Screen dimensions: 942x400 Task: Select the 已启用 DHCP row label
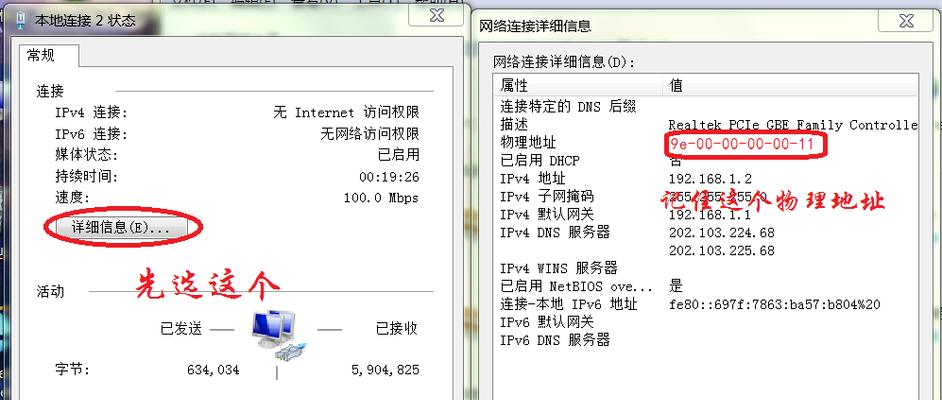pyautogui.click(x=540, y=160)
